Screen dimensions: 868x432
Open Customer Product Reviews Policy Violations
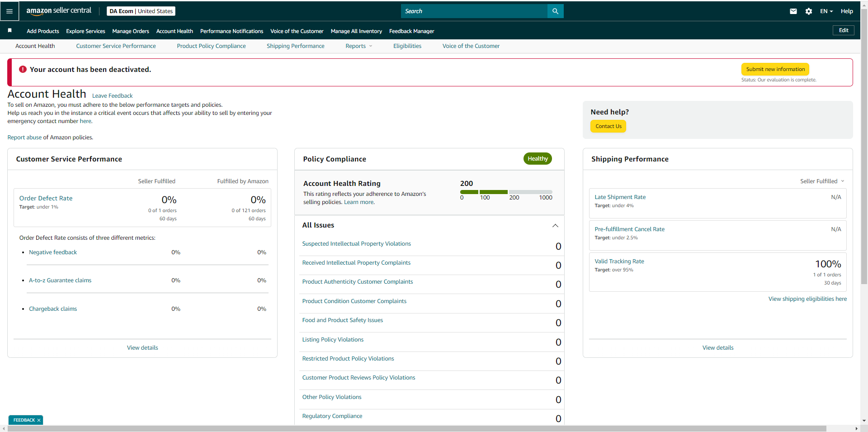click(359, 378)
